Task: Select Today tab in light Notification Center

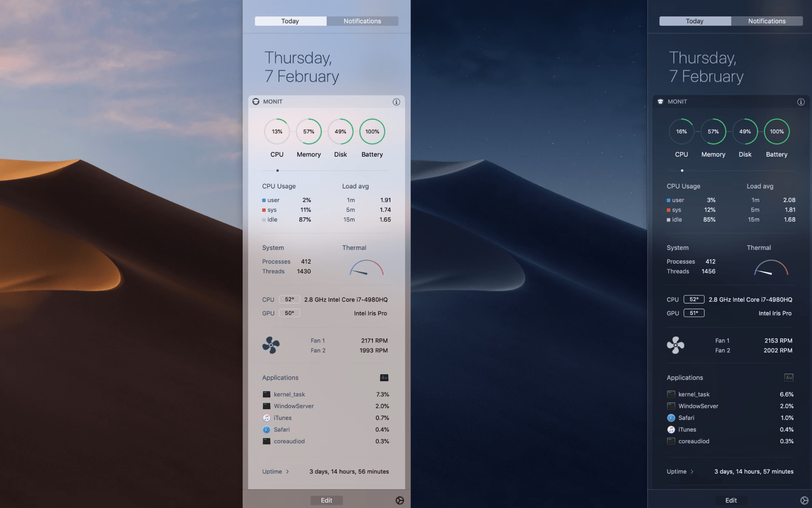Action: click(291, 21)
